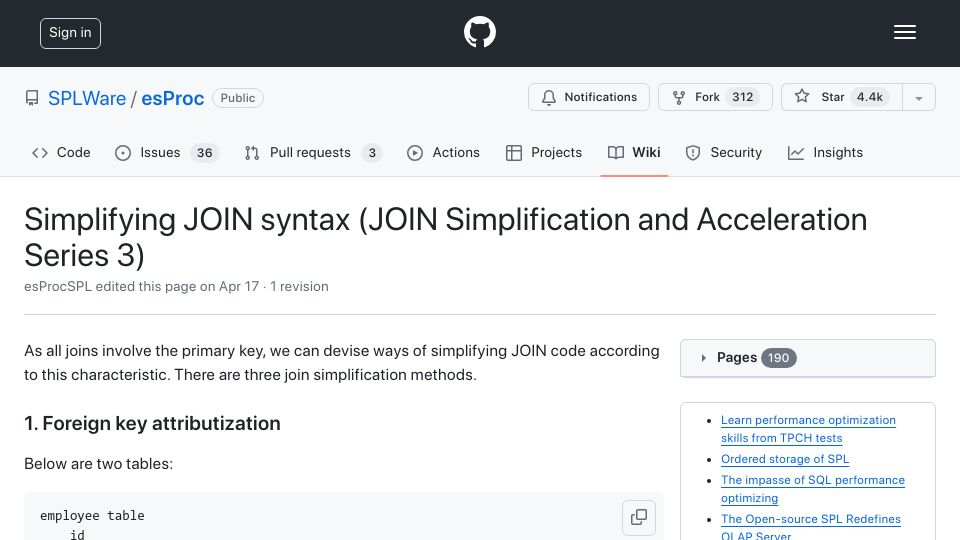Screen dimensions: 960x540
Task: Open the Security tab
Action: coord(724,152)
